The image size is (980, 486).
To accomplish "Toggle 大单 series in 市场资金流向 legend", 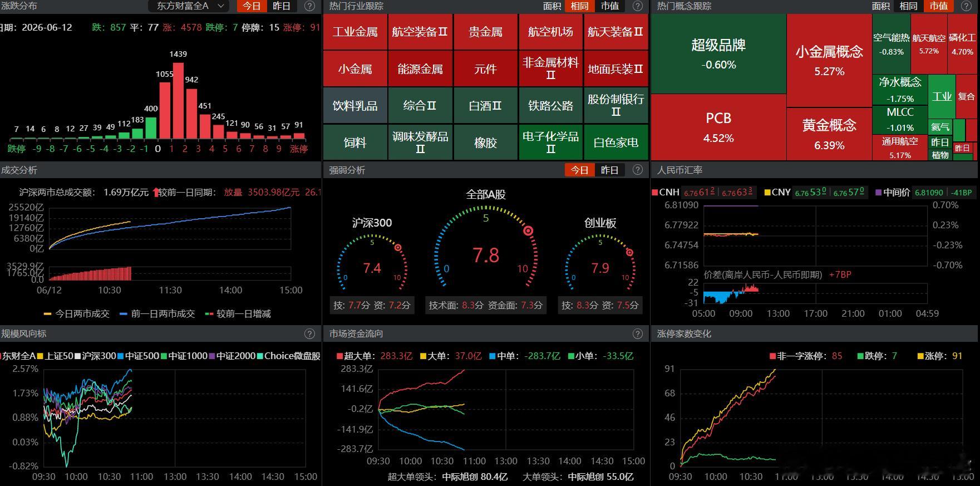I will pyautogui.click(x=451, y=356).
